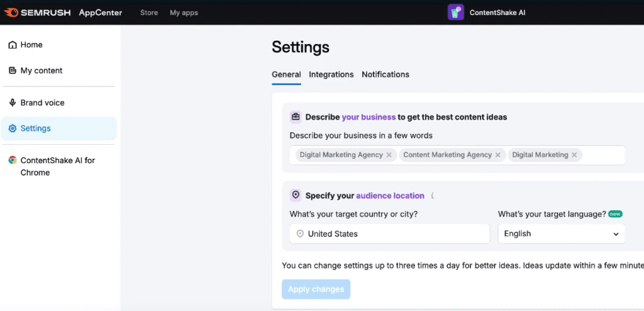Screen dimensions: 644x311
Task: Click the audience location highlighted text
Action: pyautogui.click(x=390, y=196)
